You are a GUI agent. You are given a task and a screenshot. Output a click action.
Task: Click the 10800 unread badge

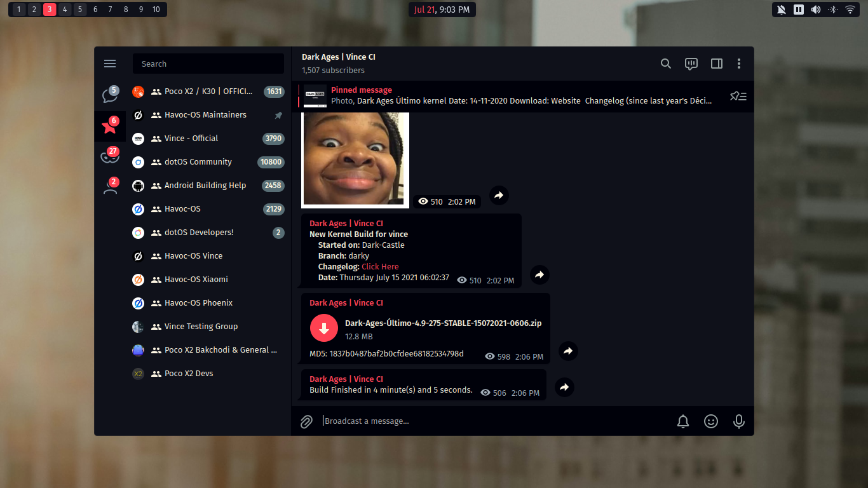coord(271,162)
